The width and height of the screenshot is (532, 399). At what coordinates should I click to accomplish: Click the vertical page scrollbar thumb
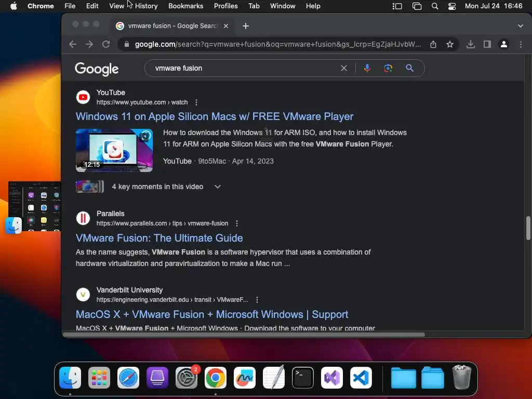(x=528, y=228)
